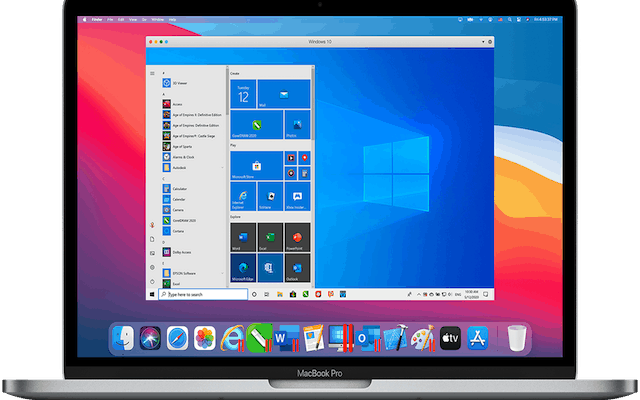Open Edit menu in menu bar
Screen dimensions: 640x400
(x=121, y=20)
